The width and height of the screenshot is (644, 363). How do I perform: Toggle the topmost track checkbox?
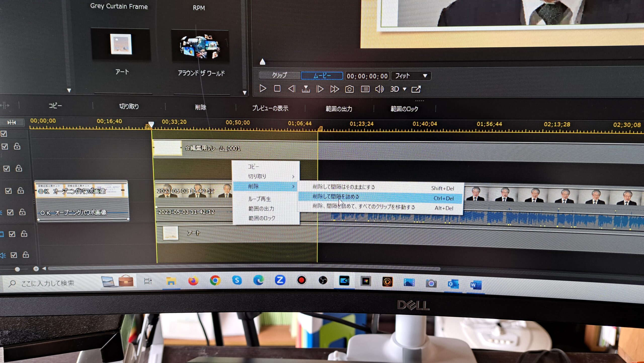(4, 134)
